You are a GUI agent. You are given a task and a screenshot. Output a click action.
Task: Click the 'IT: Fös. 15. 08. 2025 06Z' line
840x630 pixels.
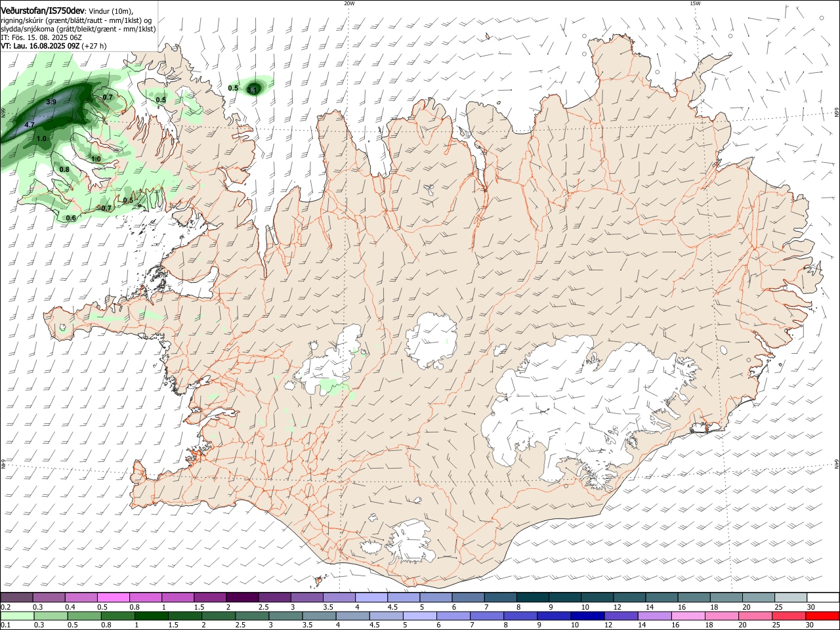(41, 37)
